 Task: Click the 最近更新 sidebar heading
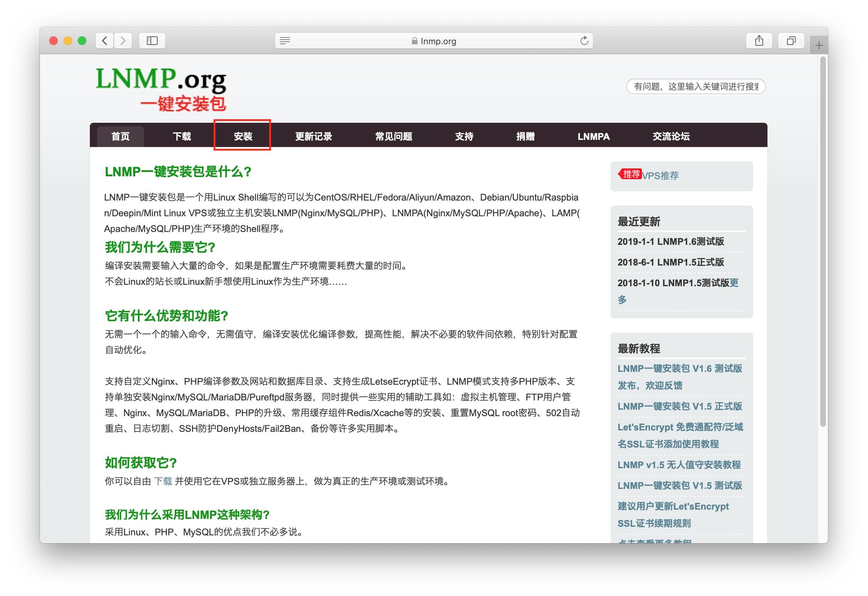pyautogui.click(x=639, y=222)
